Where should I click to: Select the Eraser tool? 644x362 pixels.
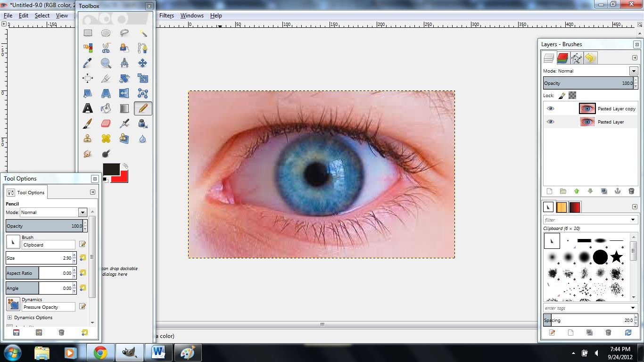coord(106,123)
